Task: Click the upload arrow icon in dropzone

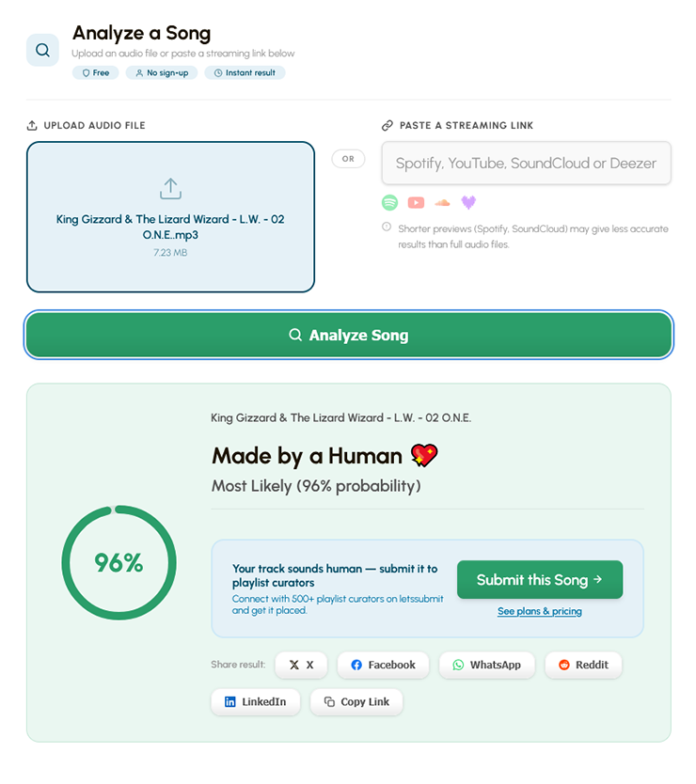Action: tap(170, 189)
